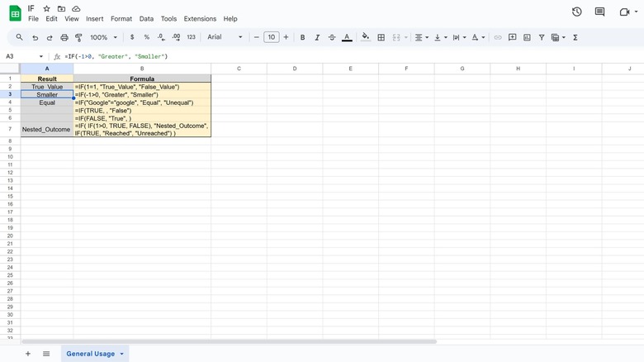
Task: Click the Google Sheets home logo
Action: (15, 13)
